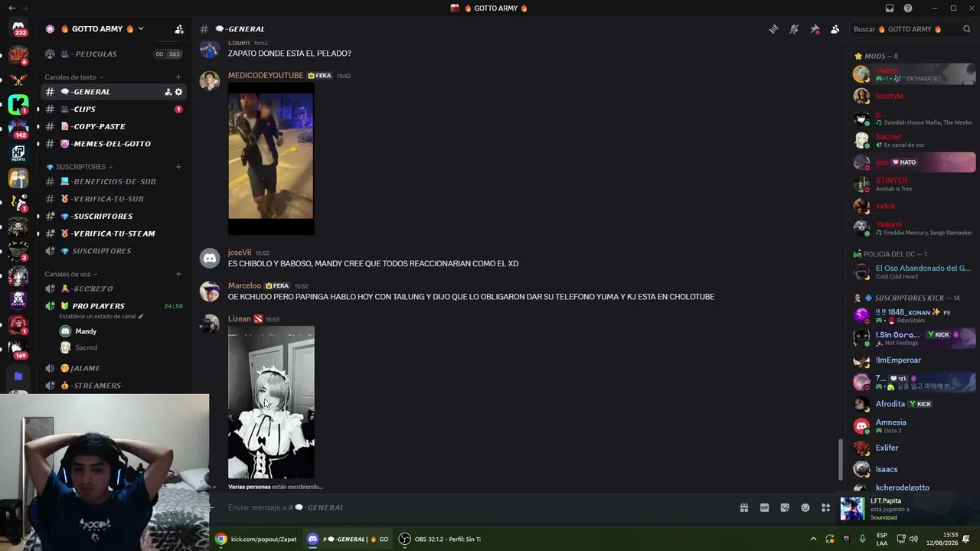Click ESP LAA language indicator in tray
Image resolution: width=980 pixels, height=551 pixels.
(882, 539)
